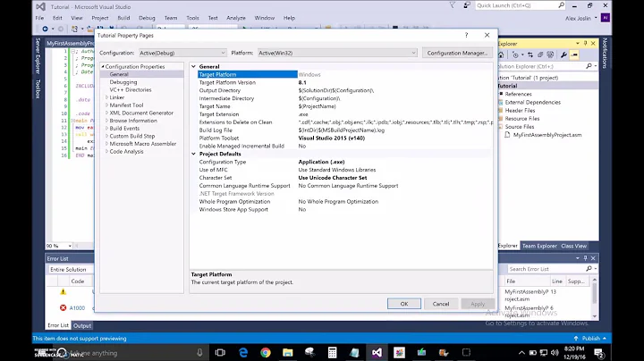Select Source Files in Solution Explorer
The width and height of the screenshot is (644, 361).
coord(520,127)
